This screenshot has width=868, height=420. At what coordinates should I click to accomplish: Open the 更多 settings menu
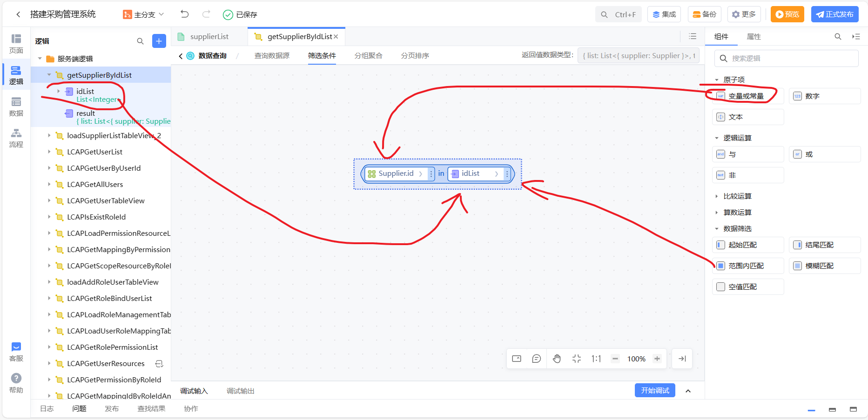coord(744,14)
